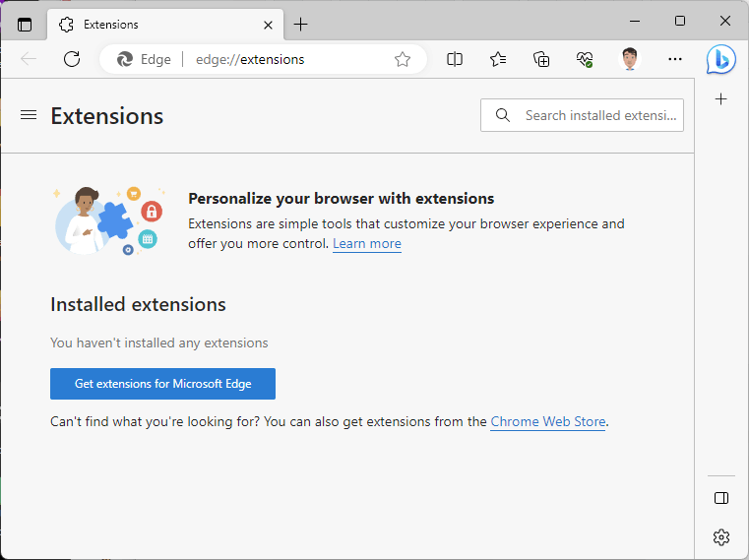Viewport: 749px width, 560px height.
Task: Click Get extensions for Microsoft Edge
Action: (x=162, y=384)
